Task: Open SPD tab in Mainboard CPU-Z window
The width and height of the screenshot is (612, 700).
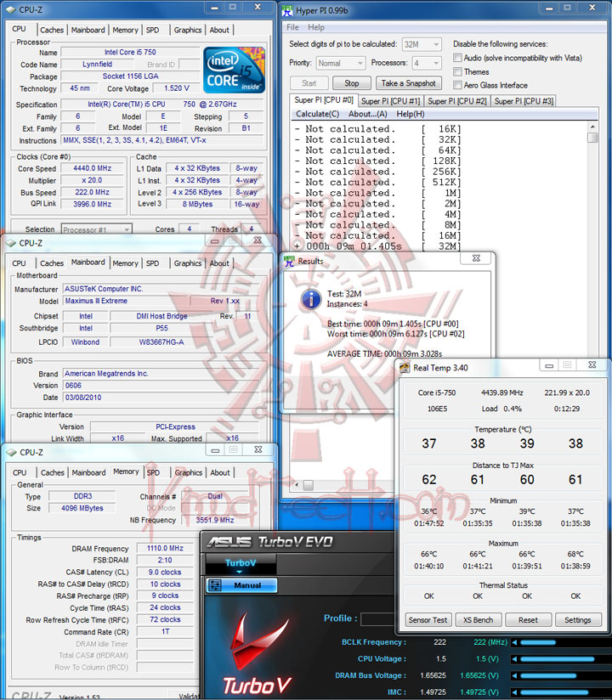Action: [x=152, y=263]
